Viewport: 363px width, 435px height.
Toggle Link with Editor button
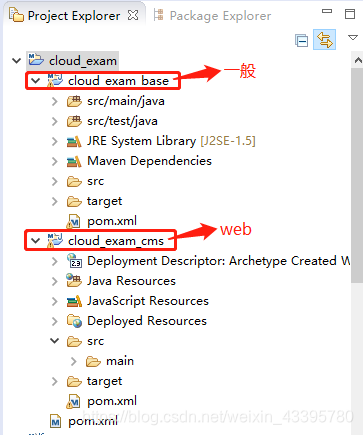[324, 39]
